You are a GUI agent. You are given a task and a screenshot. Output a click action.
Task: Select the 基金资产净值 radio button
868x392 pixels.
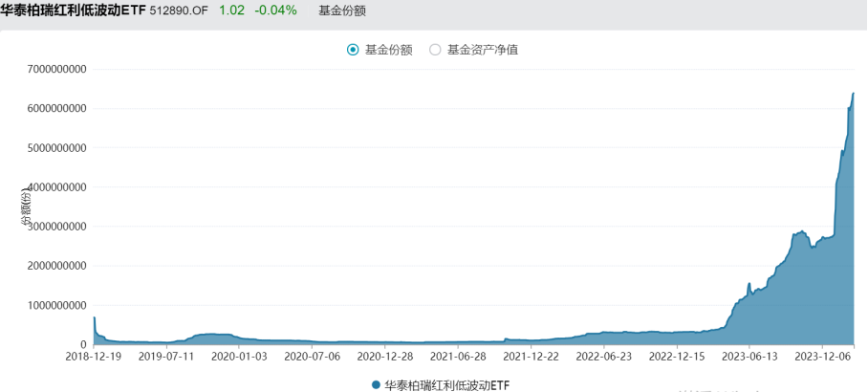(435, 50)
